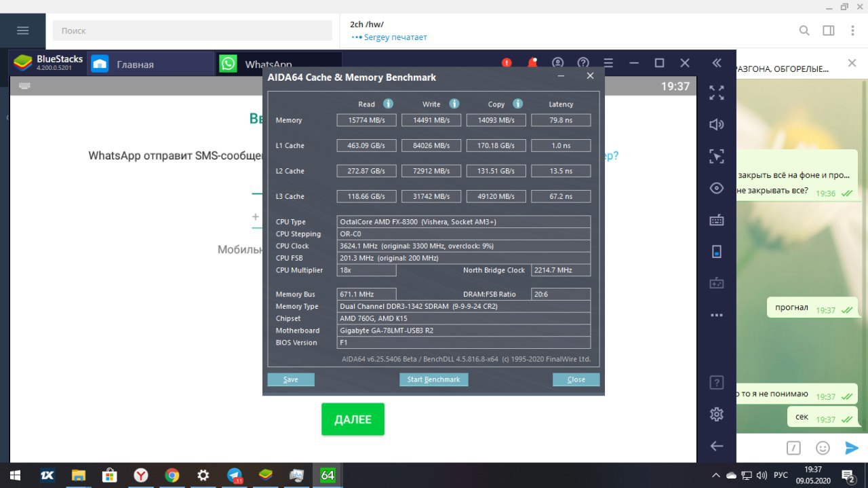Click Start Benchmark in AIDA64
Image resolution: width=868 pixels, height=488 pixels.
point(433,379)
